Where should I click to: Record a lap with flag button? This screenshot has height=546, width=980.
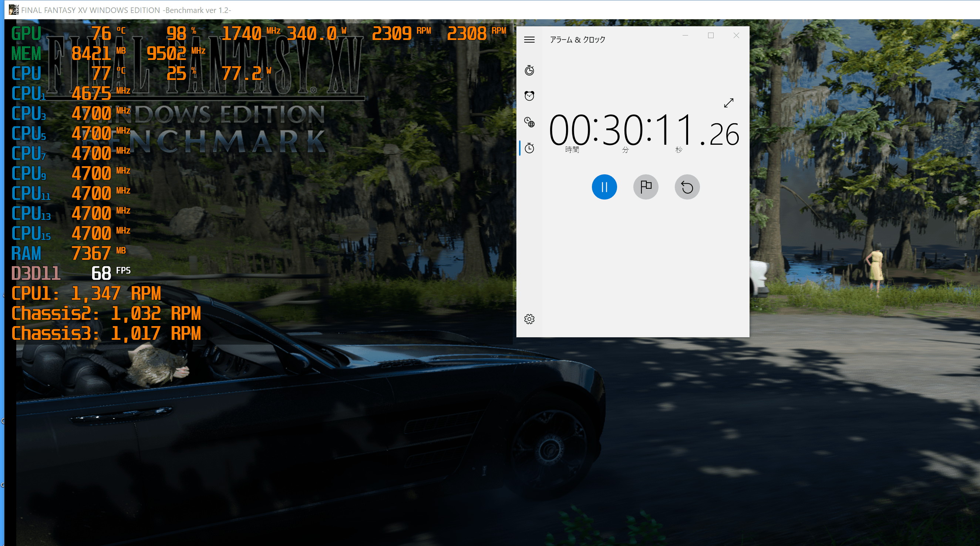[646, 187]
